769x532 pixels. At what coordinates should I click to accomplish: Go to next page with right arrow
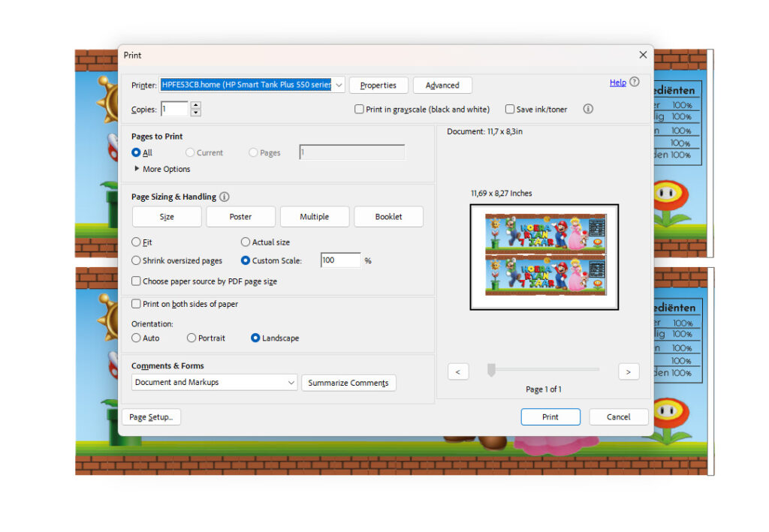[x=629, y=371]
